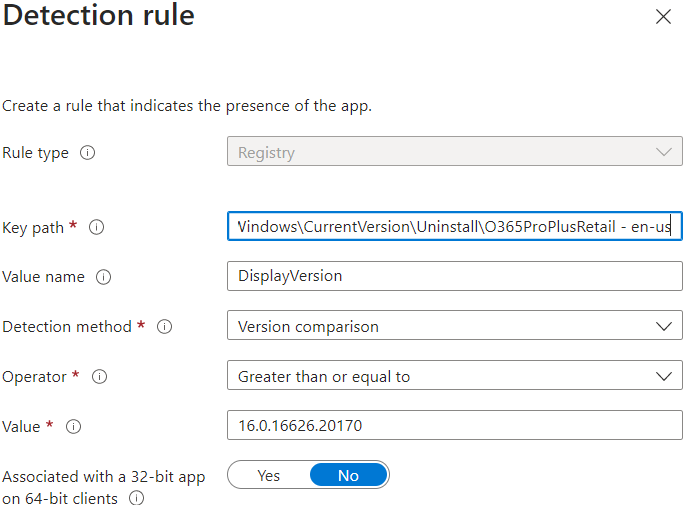Select Yes for 32-bit app association
The height and width of the screenshot is (505, 683).
pyautogui.click(x=269, y=475)
